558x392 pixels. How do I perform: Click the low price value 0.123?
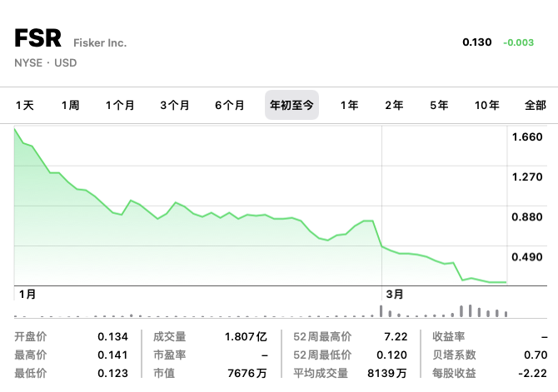(x=112, y=373)
